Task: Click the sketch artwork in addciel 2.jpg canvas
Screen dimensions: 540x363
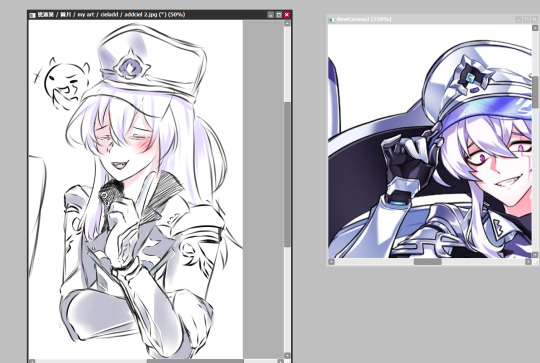Action: click(136, 189)
